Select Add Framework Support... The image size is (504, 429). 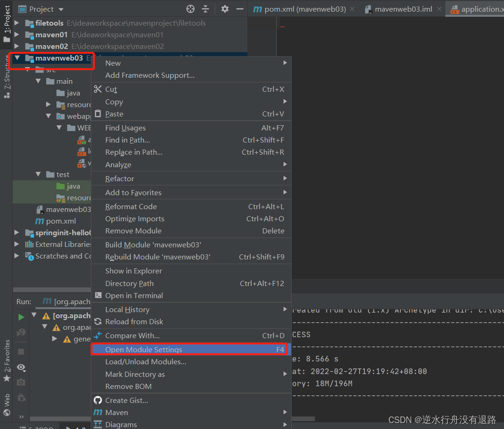tap(191, 75)
